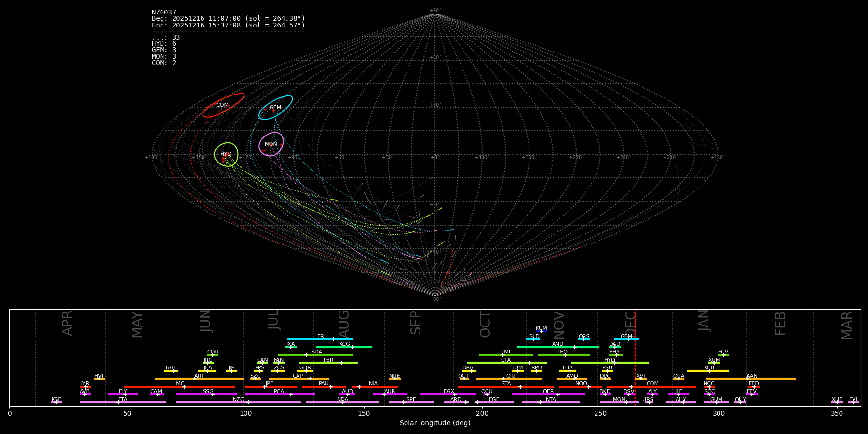Click the Solar longitude axis label
Viewport: 868px width, 434px height.
click(435, 423)
